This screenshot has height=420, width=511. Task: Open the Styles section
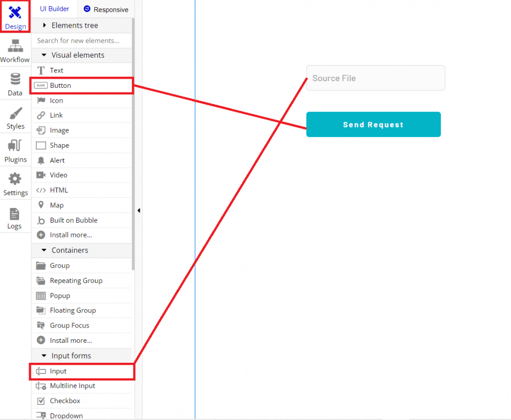[15, 118]
